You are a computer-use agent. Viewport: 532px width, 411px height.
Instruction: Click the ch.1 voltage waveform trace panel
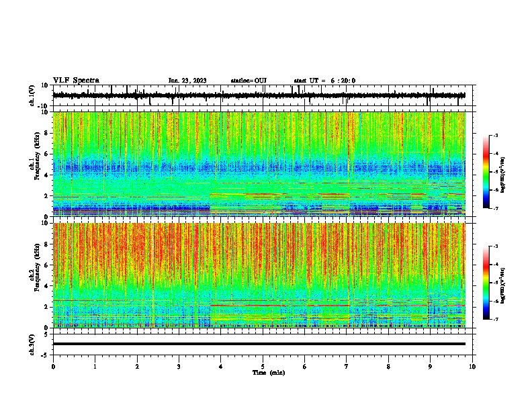pyautogui.click(x=262, y=95)
